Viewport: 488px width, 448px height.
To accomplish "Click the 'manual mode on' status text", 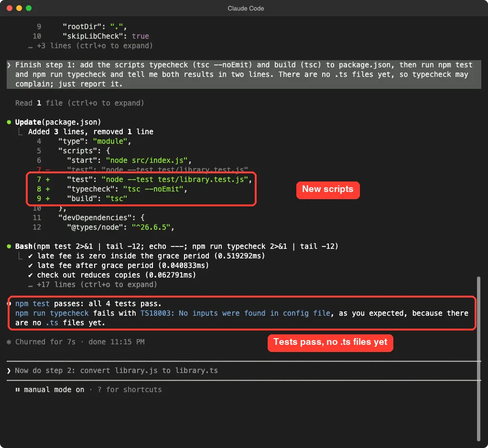I will (x=54, y=390).
